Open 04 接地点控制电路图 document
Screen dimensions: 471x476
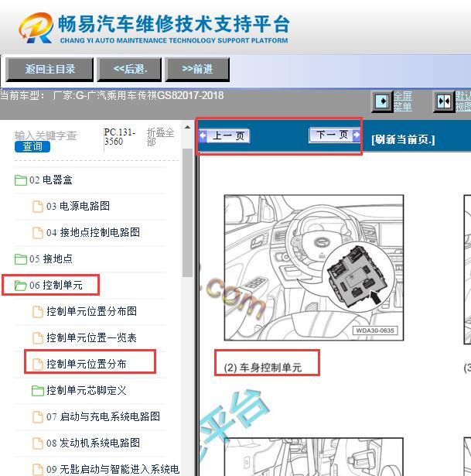[93, 232]
